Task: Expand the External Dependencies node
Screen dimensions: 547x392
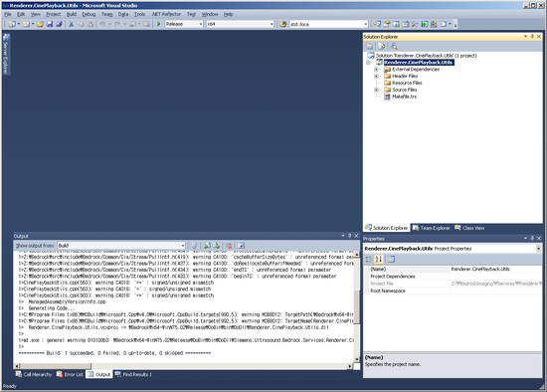Action: (376, 69)
